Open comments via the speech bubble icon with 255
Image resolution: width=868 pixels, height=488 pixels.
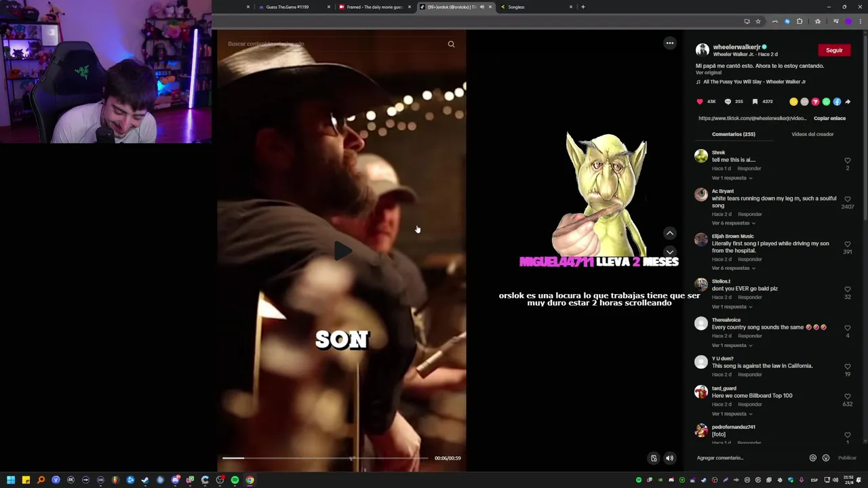coord(728,102)
